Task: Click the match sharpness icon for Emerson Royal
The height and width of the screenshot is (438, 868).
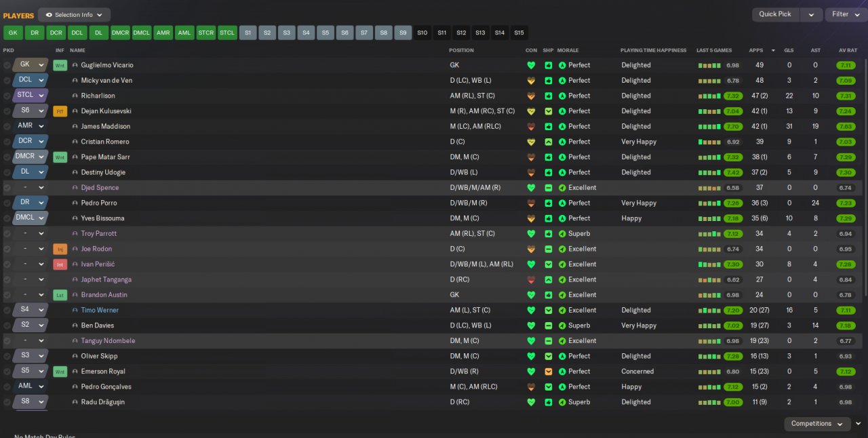Action: pyautogui.click(x=549, y=372)
